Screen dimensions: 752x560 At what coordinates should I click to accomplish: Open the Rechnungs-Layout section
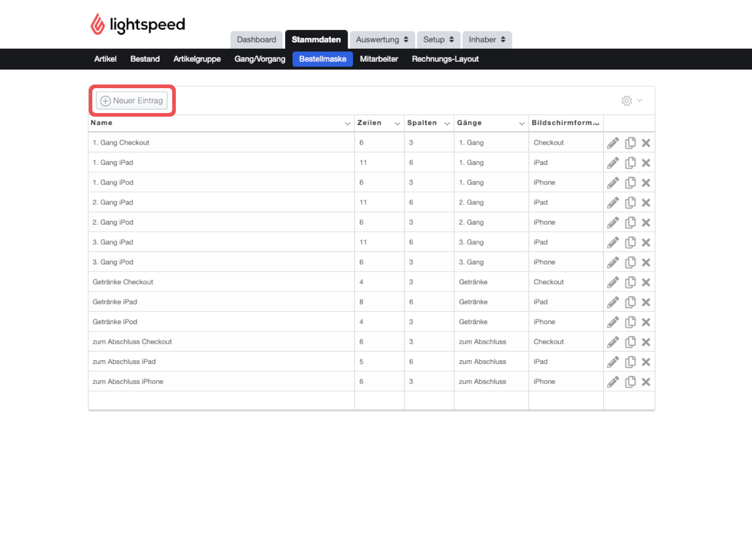click(x=445, y=59)
